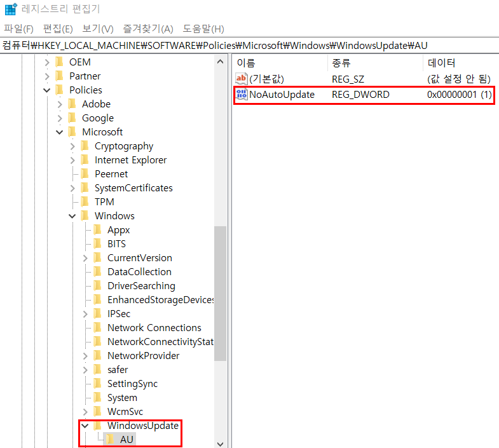Click the Appx folder icon
499x448 pixels.
pyautogui.click(x=98, y=230)
